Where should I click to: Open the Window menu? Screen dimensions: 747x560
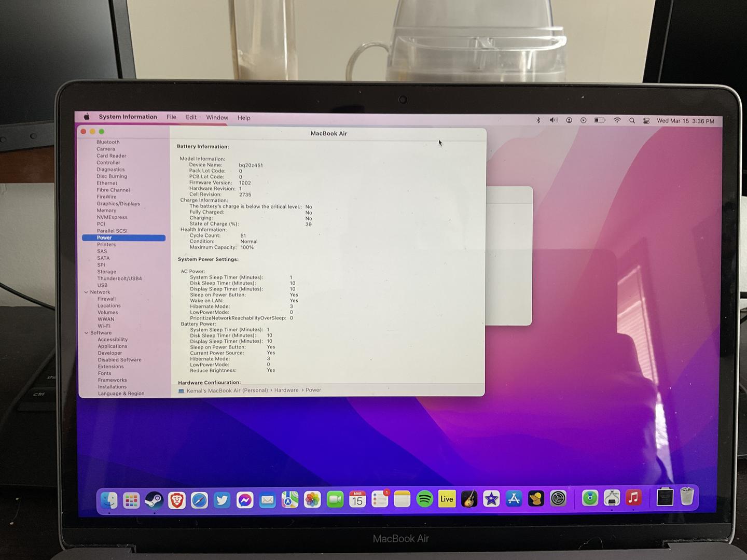click(217, 118)
